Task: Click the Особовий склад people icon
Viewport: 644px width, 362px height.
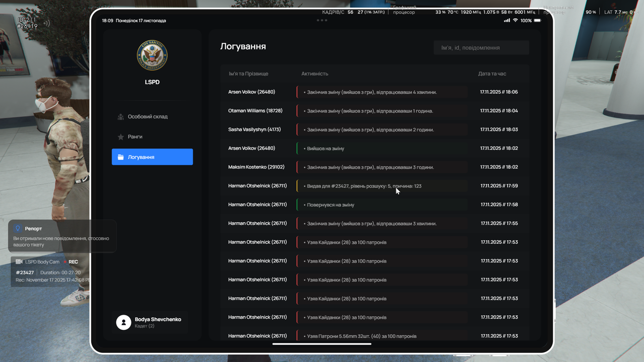Action: [x=121, y=117]
